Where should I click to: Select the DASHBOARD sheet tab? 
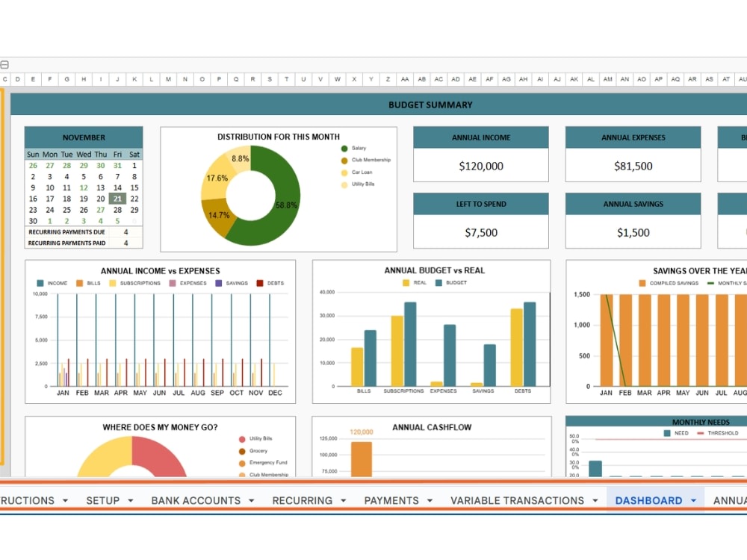pyautogui.click(x=649, y=500)
